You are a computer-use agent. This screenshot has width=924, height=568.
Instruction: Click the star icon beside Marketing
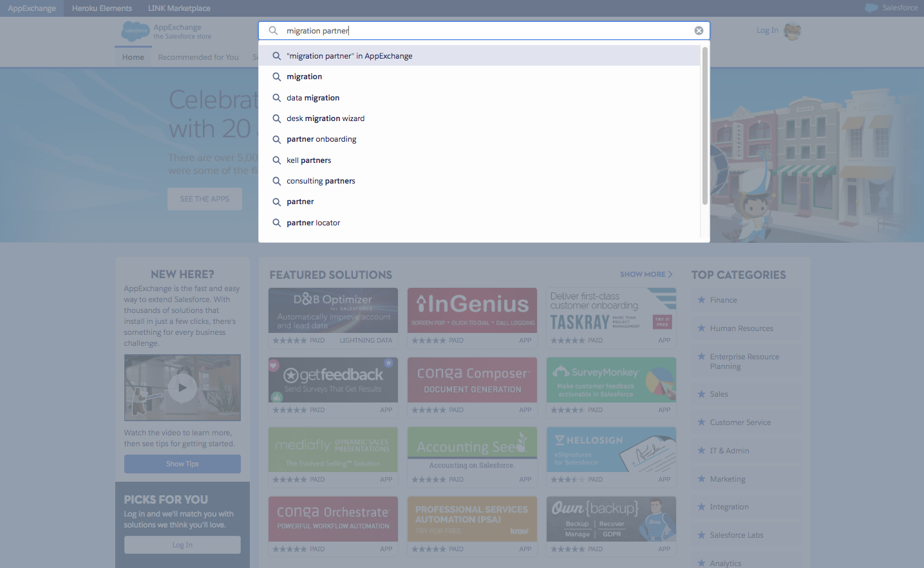click(702, 478)
